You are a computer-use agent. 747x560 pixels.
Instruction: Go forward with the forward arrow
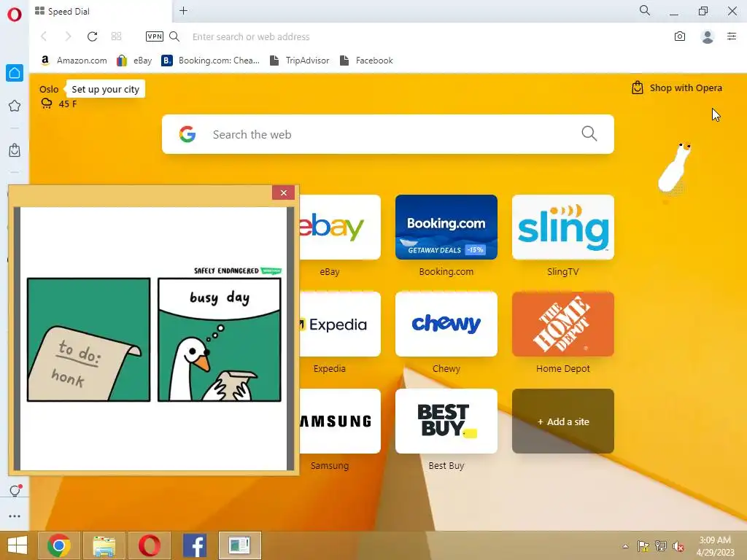(68, 36)
